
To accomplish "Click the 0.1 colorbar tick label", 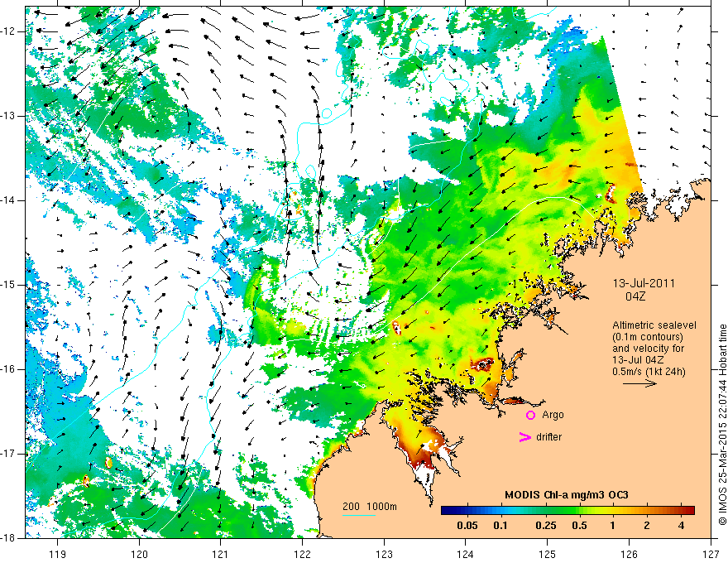I will (500, 526).
